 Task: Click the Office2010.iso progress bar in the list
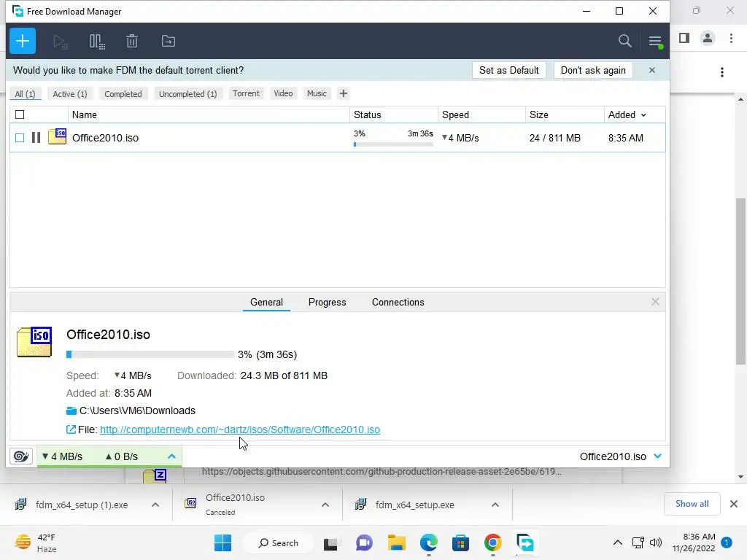[x=393, y=144]
